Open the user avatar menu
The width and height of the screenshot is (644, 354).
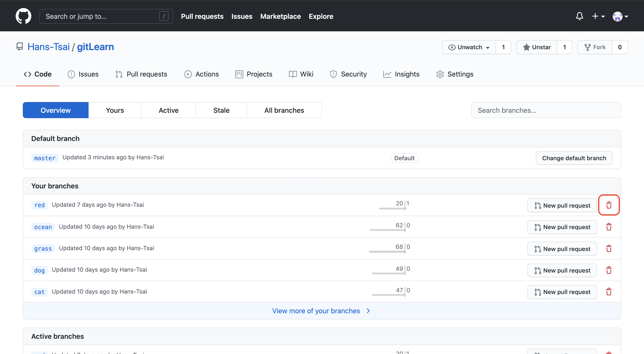click(620, 17)
